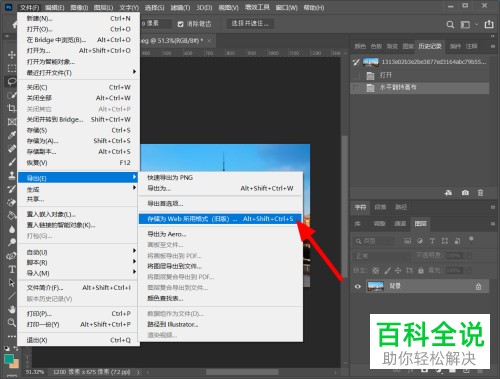Switch to the 路径 panel tab
The image size is (500, 379).
[401, 207]
